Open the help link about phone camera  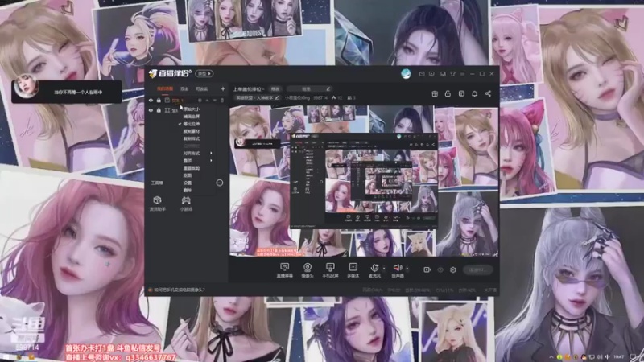(179, 290)
